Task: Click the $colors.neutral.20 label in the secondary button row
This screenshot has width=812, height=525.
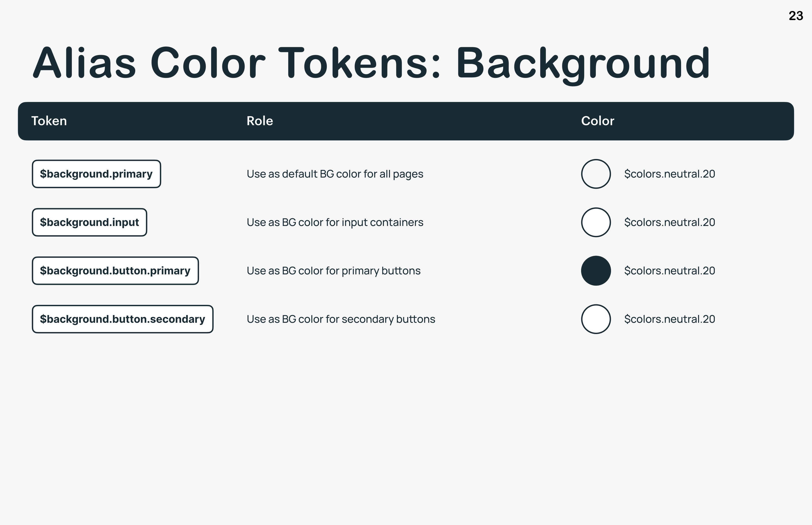Action: click(669, 319)
